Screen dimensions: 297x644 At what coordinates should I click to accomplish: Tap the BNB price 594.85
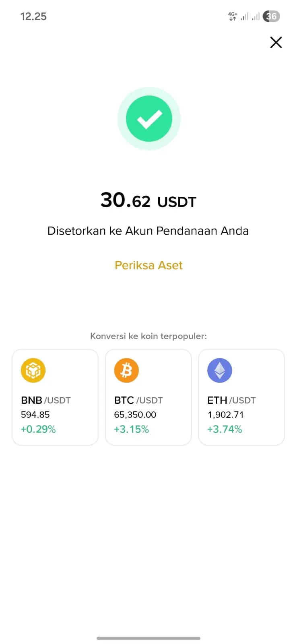(x=35, y=415)
